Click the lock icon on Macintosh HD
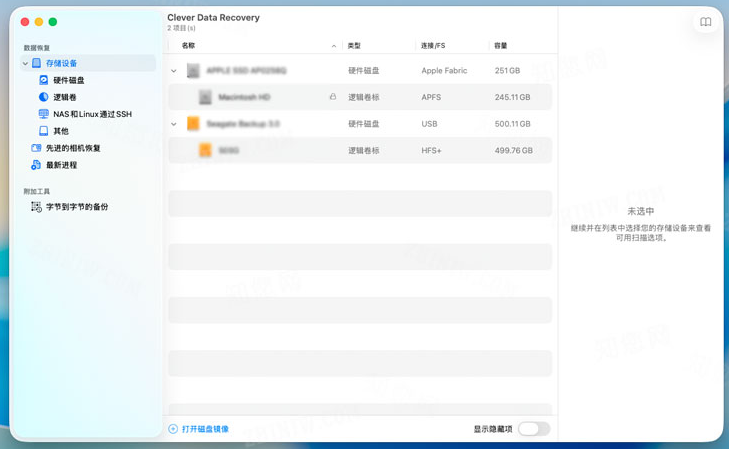This screenshot has width=729, height=449. pos(333,97)
